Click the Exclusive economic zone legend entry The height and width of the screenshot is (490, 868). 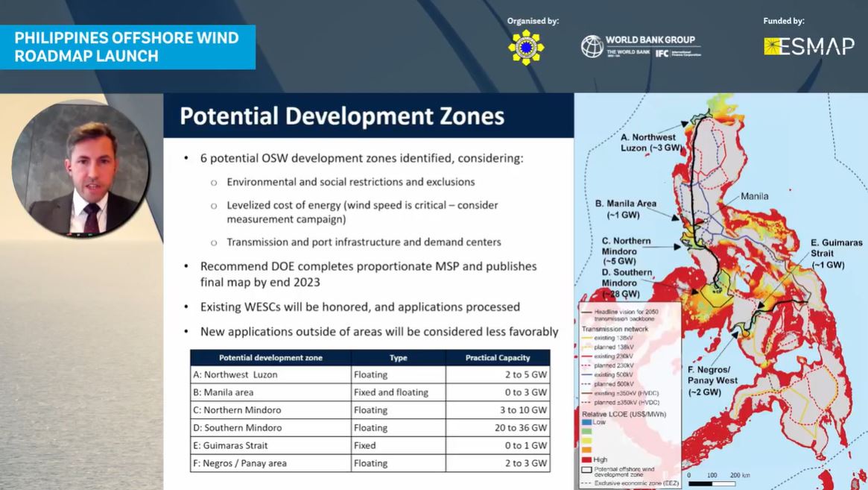tap(630, 483)
